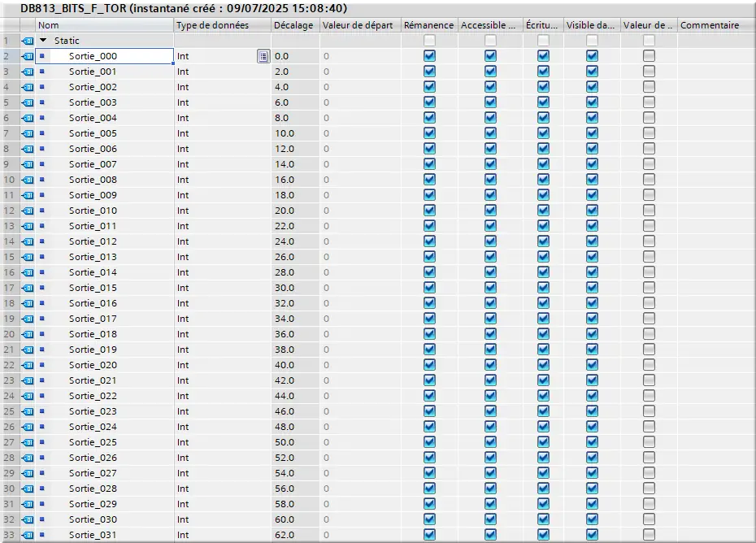Select the Sortie_000 name field
756x543 pixels.
(105, 56)
